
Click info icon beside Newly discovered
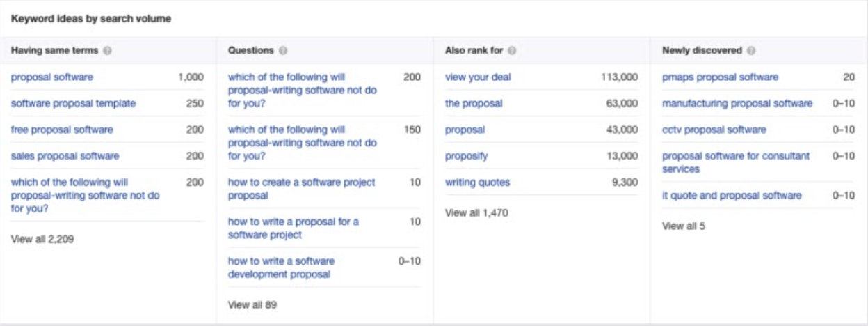coord(752,51)
